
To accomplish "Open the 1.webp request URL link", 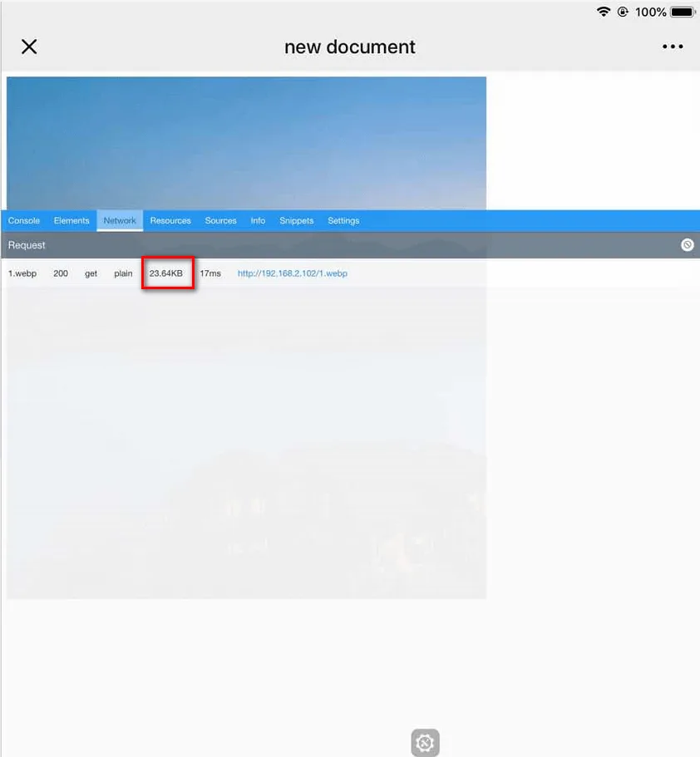I will (293, 273).
